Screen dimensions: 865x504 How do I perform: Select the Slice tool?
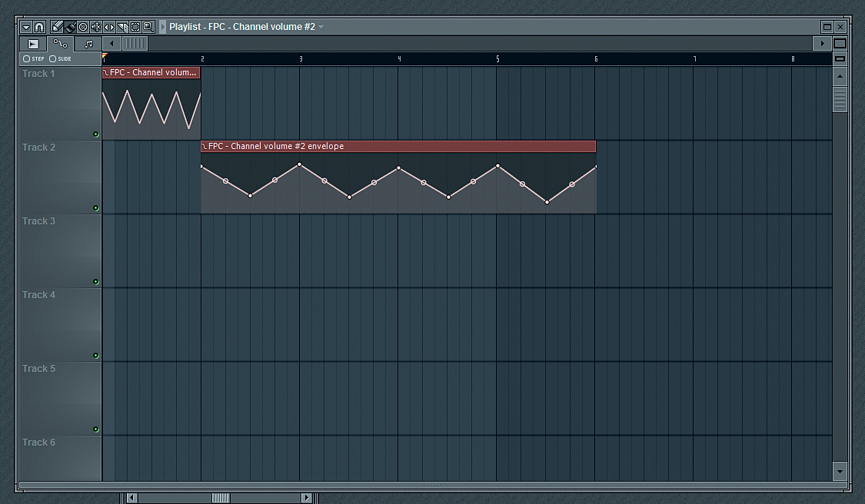122,27
